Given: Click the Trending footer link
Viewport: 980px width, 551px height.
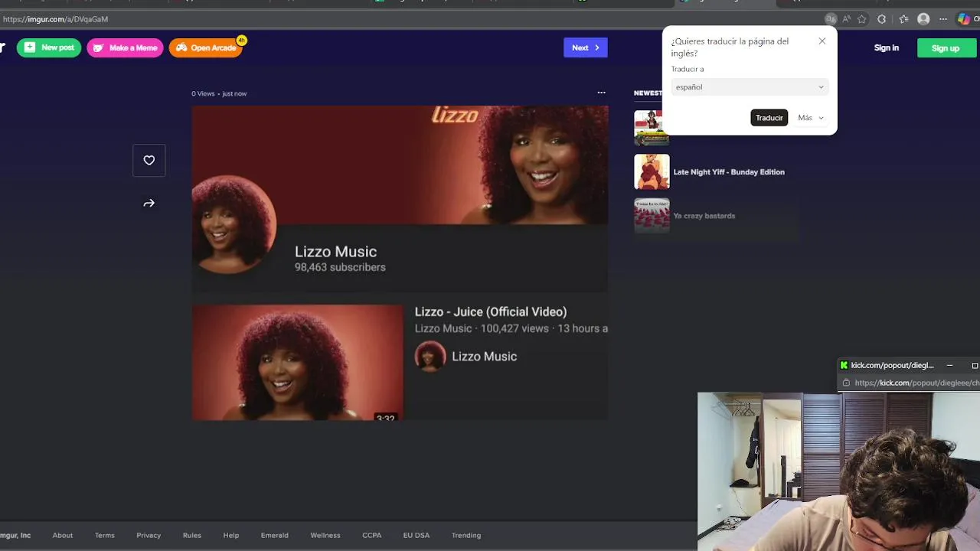Looking at the screenshot, I should [x=466, y=536].
